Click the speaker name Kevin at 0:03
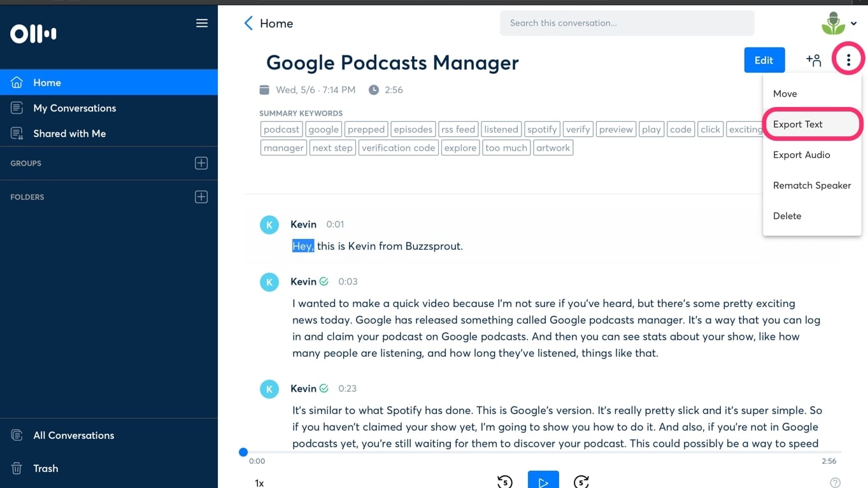This screenshot has height=488, width=868. [x=303, y=282]
